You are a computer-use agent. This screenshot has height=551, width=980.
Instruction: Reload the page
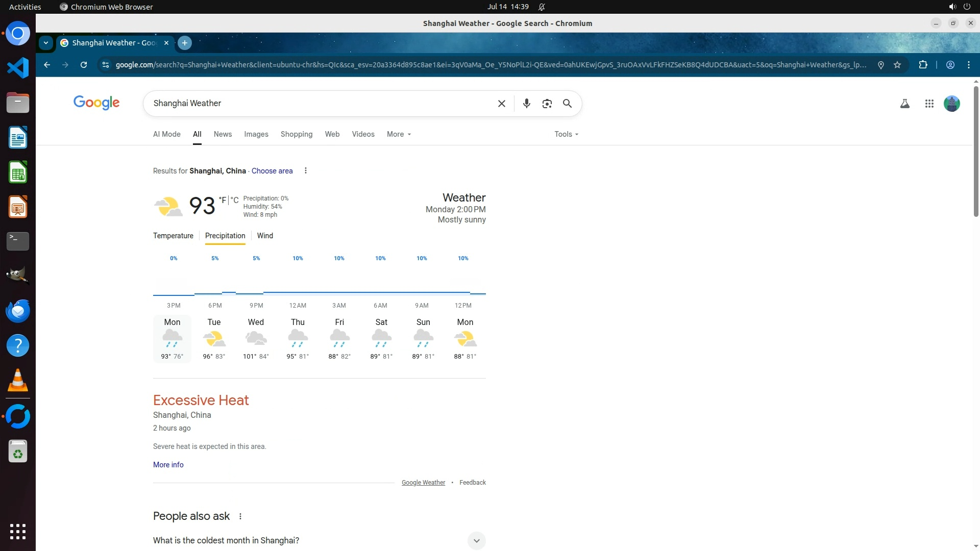tap(84, 65)
